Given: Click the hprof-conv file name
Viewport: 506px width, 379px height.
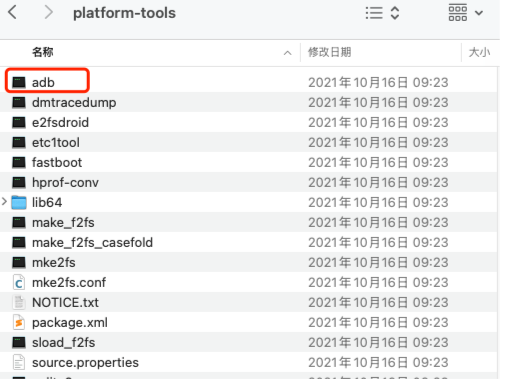Looking at the screenshot, I should tap(65, 183).
